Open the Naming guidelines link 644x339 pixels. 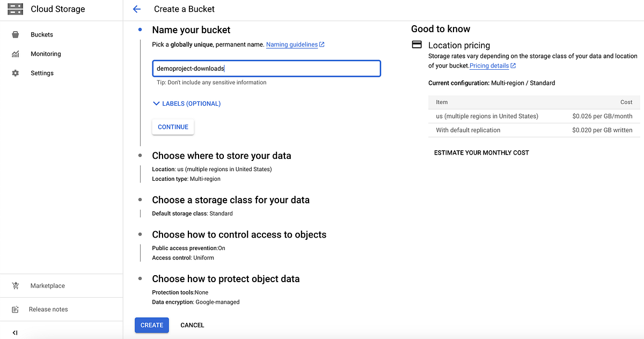pos(291,45)
